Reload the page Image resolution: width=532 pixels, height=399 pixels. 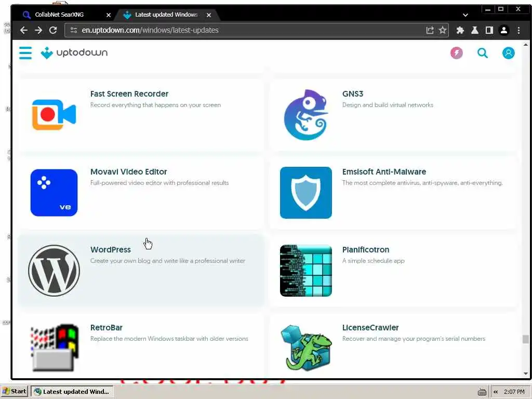click(53, 30)
